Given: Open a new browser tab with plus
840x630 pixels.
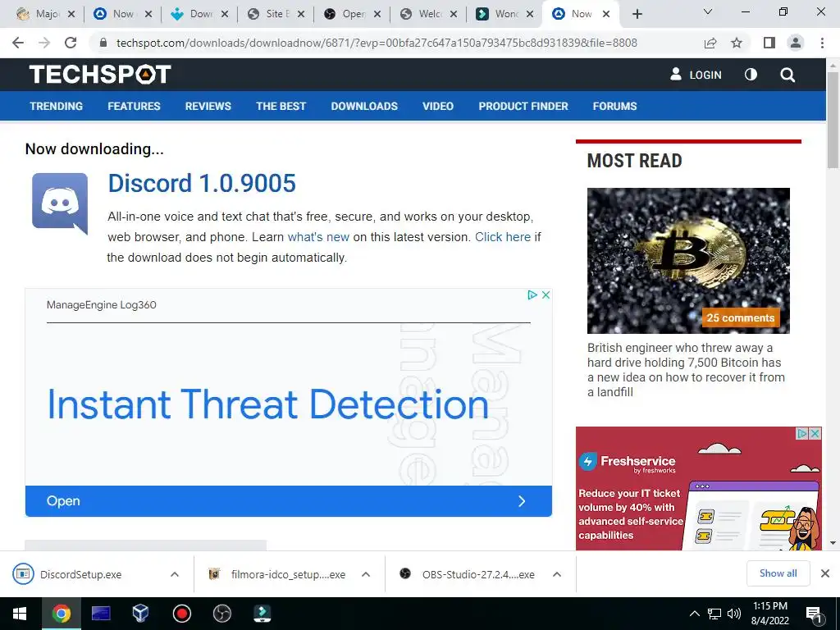Looking at the screenshot, I should point(637,14).
